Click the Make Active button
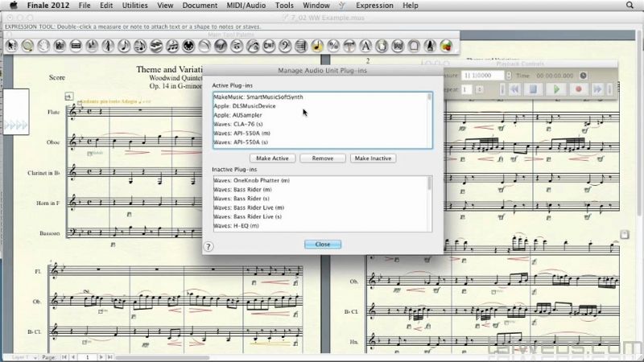The width and height of the screenshot is (644, 362). point(272,158)
